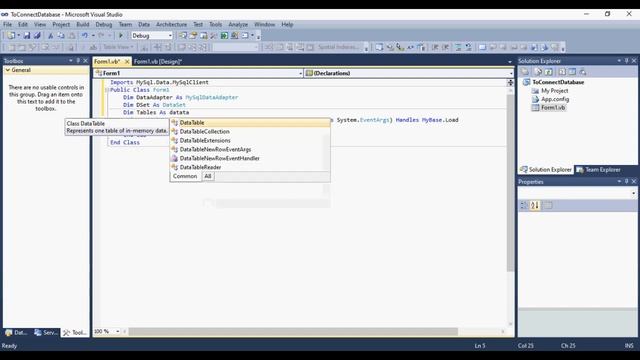Toggle Categorized view in Properties panel

click(x=524, y=205)
